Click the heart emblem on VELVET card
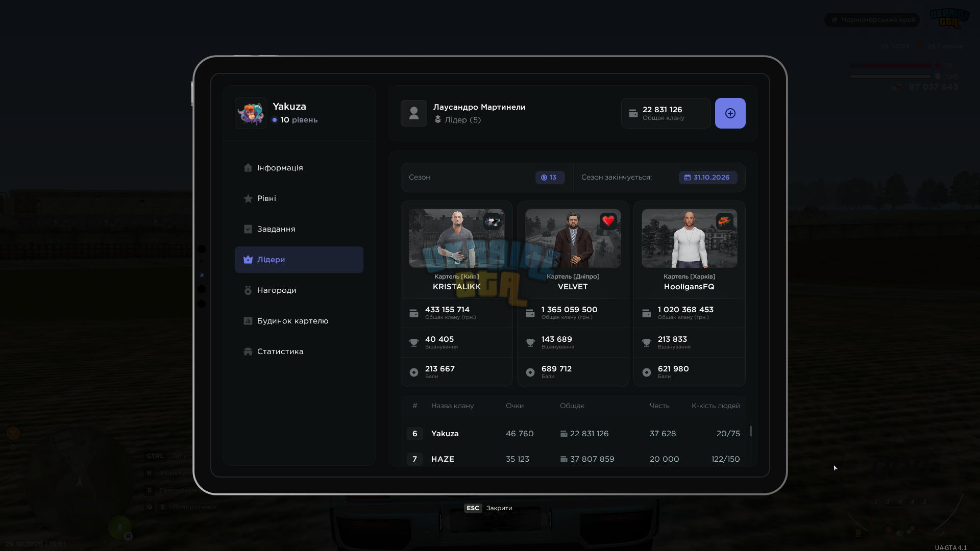Image resolution: width=980 pixels, height=551 pixels. point(608,221)
